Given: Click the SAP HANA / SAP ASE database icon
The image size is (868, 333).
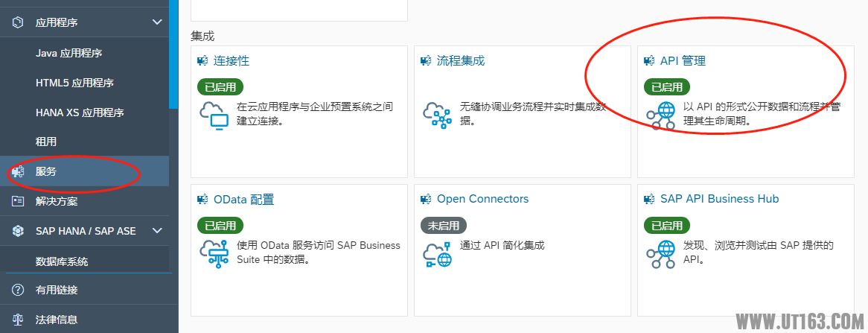Looking at the screenshot, I should (19, 230).
